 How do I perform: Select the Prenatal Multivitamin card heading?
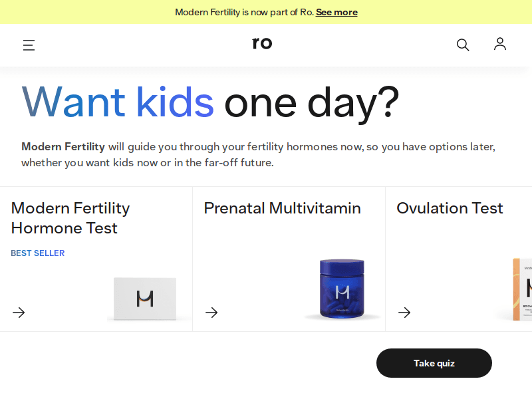(283, 208)
